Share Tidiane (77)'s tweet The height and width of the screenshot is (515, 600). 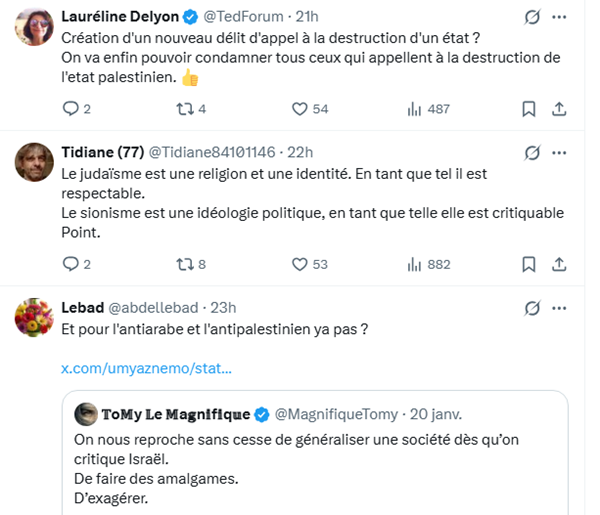(x=560, y=264)
